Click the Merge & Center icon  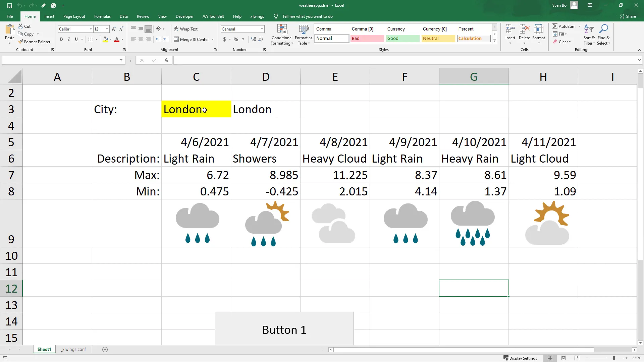(x=176, y=40)
